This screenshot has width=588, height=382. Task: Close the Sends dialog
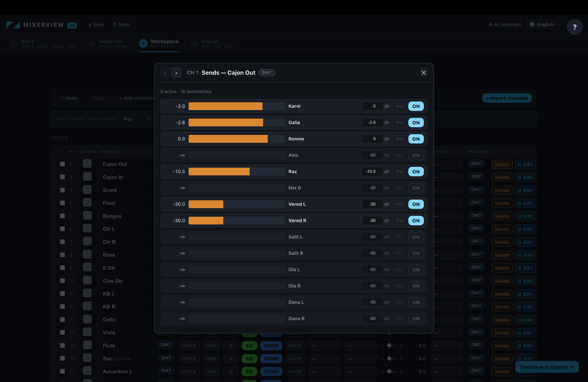point(424,73)
